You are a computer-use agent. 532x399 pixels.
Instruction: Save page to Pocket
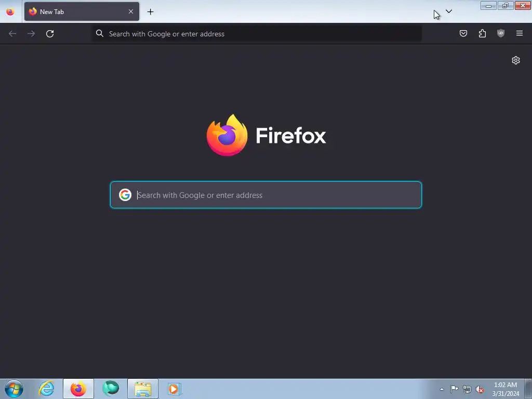[x=463, y=33]
